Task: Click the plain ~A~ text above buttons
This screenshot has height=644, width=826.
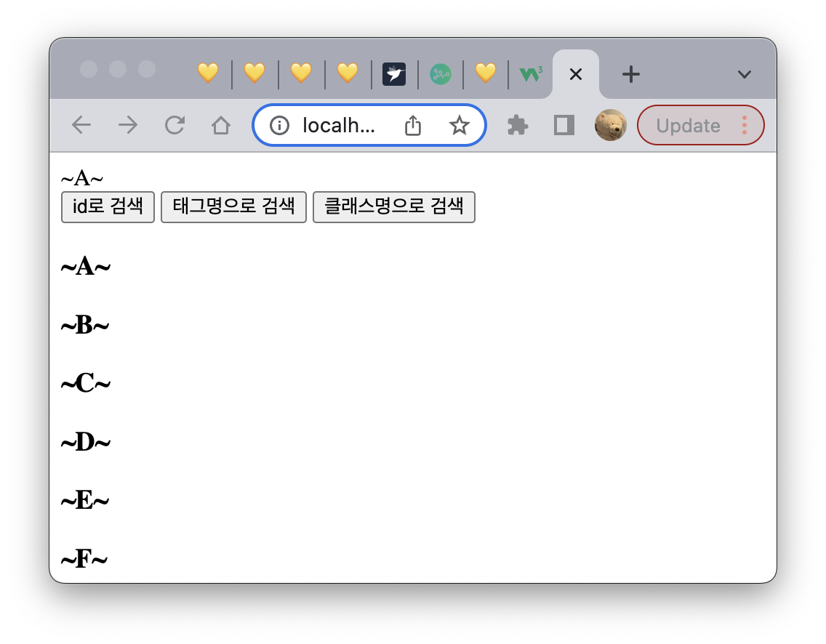Action: (x=82, y=179)
